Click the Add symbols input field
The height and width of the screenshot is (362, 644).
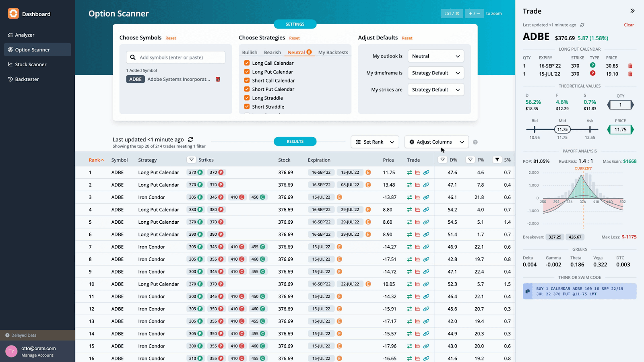click(175, 58)
